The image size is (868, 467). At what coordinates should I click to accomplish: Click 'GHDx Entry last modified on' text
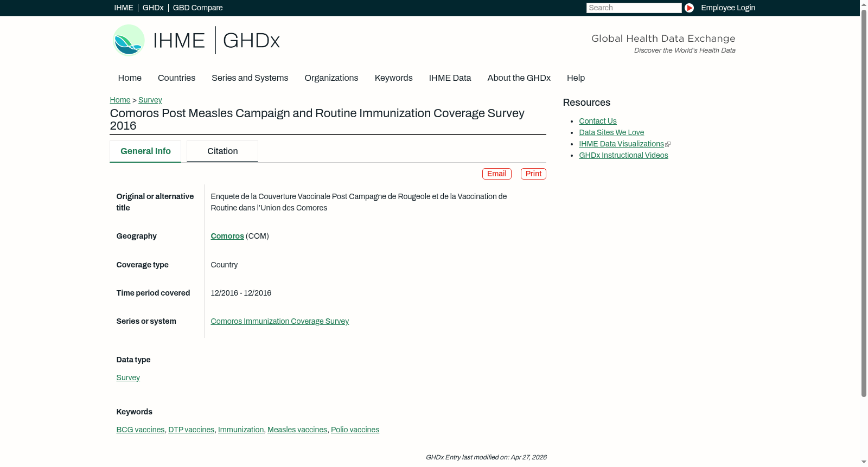coord(486,457)
